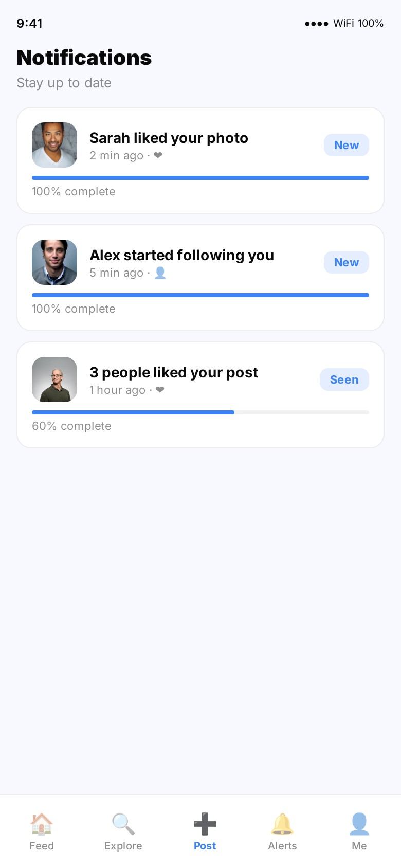Click the WiFi status indicator
Viewport: 401px width, 868px height.
pyautogui.click(x=344, y=23)
